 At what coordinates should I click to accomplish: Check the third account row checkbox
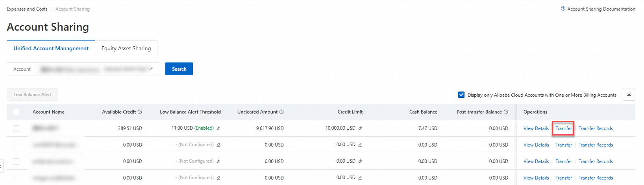16,161
